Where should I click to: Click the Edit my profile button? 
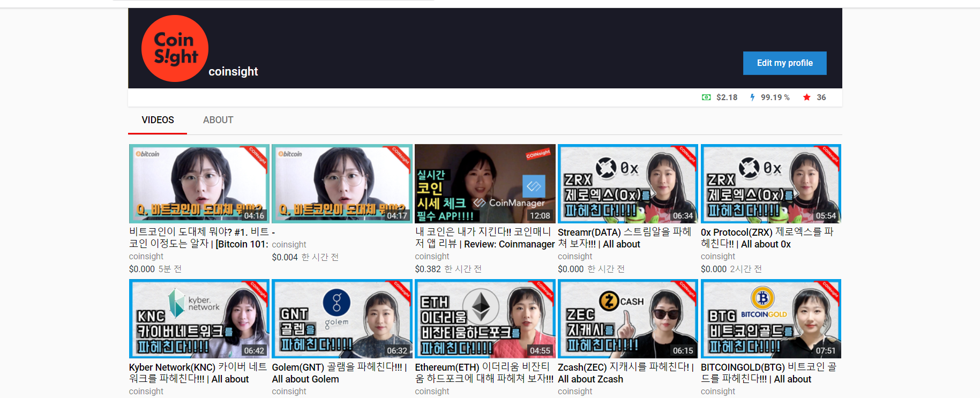784,63
